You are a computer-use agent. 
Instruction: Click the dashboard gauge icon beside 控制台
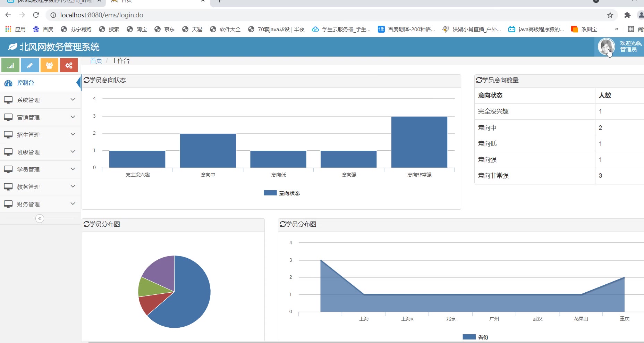(x=8, y=83)
